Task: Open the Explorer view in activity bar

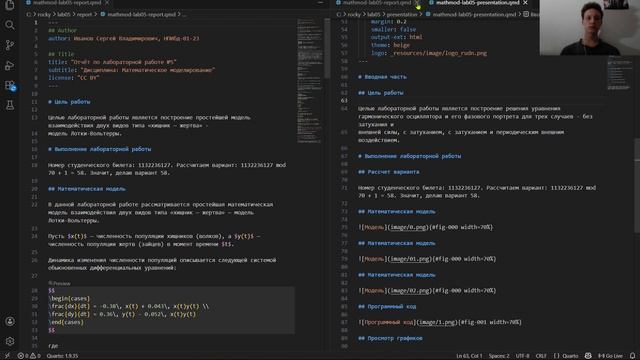Action: [x=9, y=5]
